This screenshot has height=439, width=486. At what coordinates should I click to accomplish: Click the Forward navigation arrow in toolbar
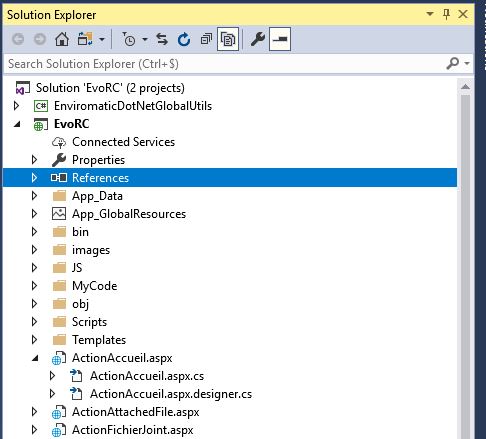(x=40, y=39)
